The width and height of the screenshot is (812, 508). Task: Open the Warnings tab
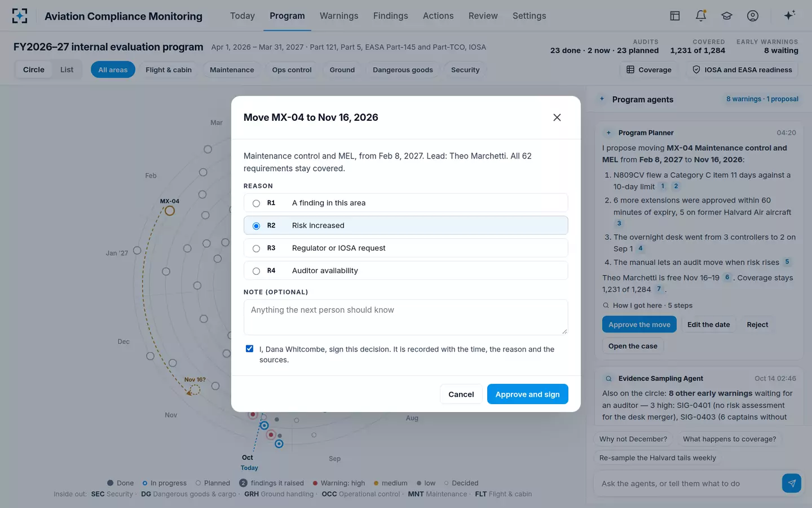pyautogui.click(x=339, y=16)
